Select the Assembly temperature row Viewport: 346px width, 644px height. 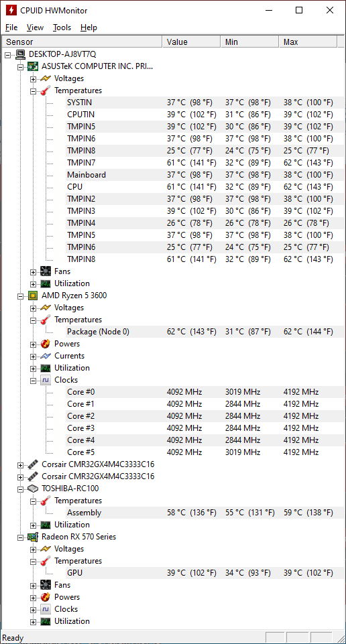205,513
